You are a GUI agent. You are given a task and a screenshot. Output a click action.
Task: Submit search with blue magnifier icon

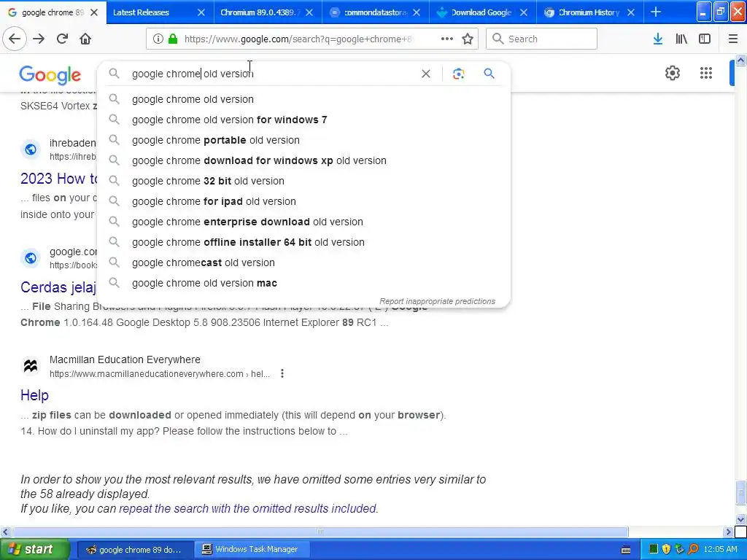(489, 74)
